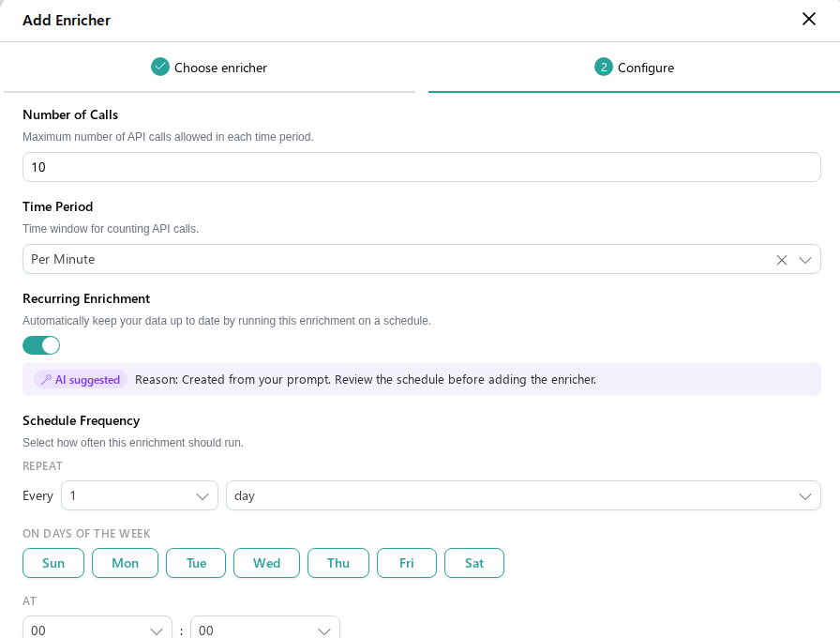
Task: Click the REPEAT section label
Action: point(42,466)
